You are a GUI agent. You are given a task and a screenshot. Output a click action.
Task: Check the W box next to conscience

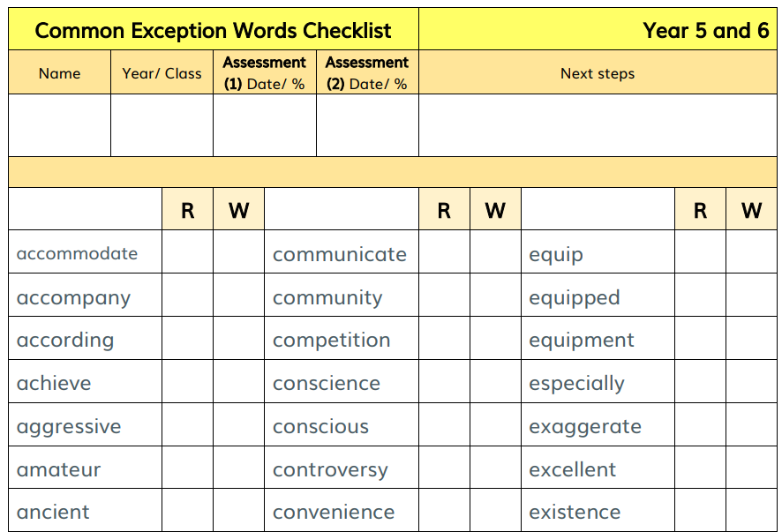click(x=495, y=382)
